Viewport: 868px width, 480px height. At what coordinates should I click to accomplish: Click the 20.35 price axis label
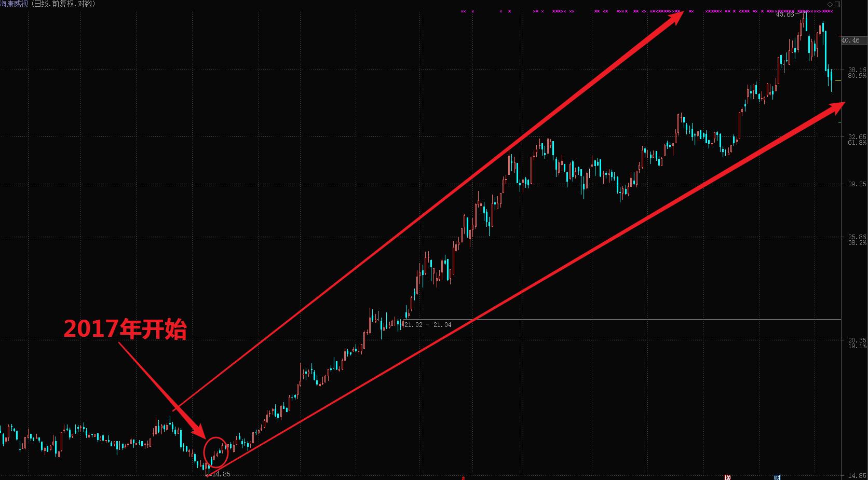pos(857,340)
